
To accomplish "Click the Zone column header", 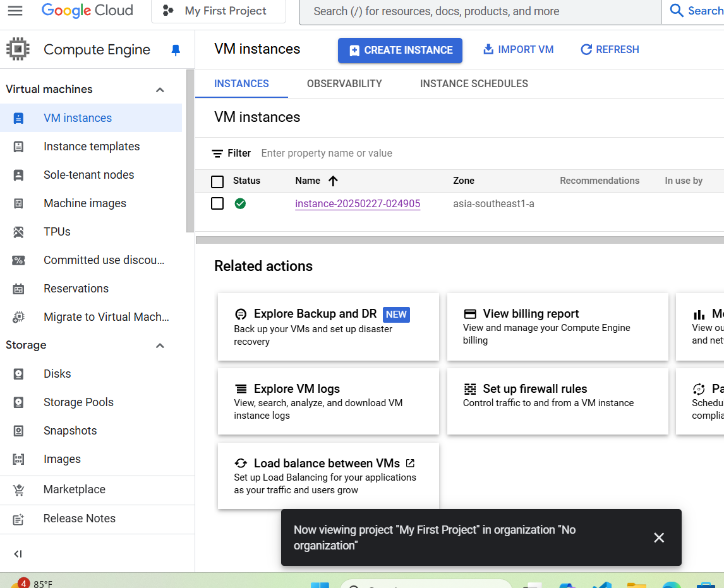I will 464,181.
